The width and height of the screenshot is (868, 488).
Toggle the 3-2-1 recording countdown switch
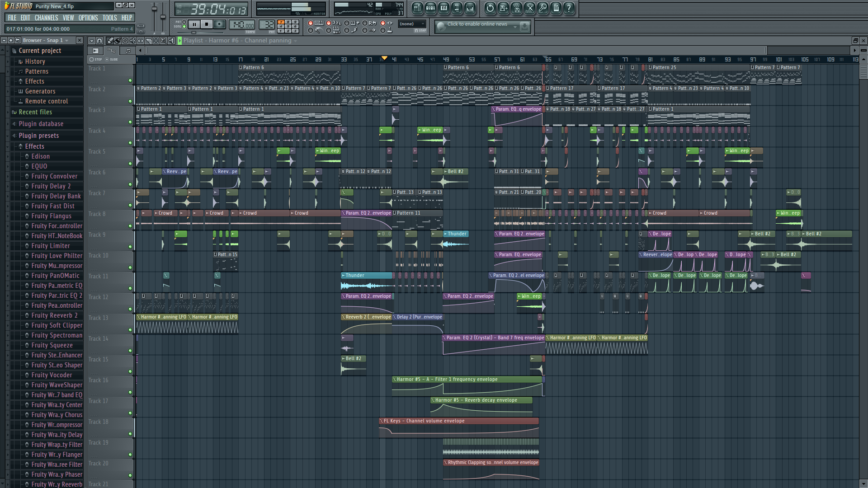tap(329, 23)
